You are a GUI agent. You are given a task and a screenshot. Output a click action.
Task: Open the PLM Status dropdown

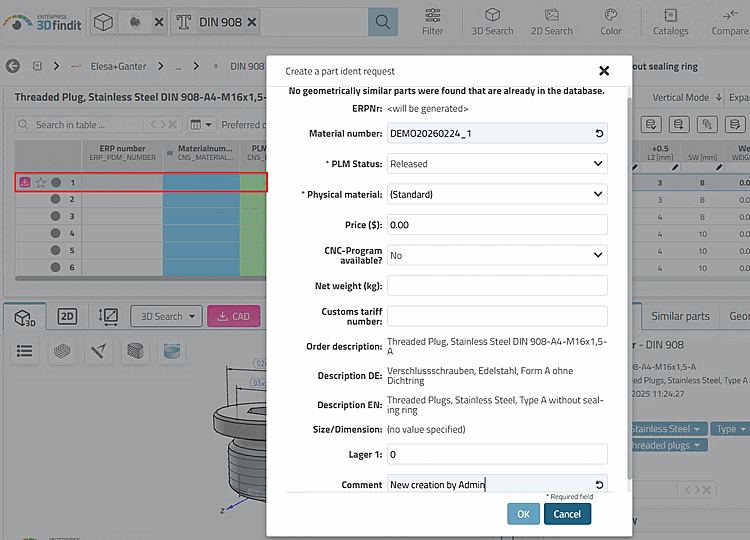[x=497, y=164]
